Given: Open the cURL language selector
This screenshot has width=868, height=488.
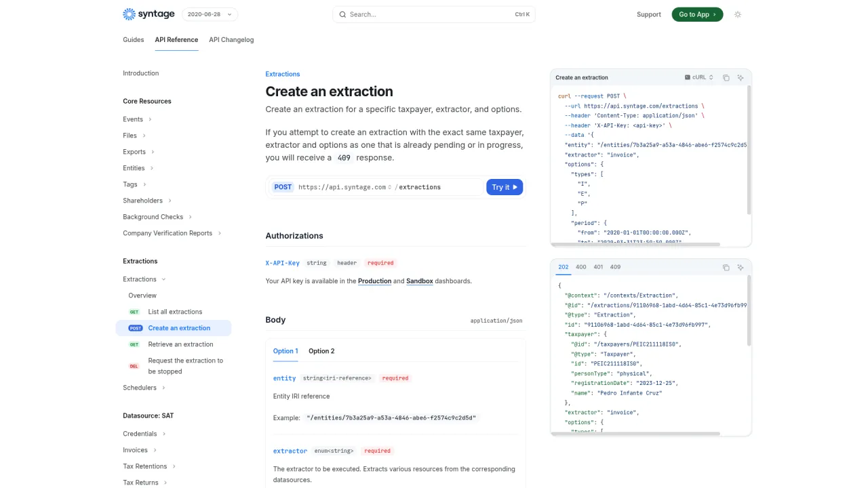Looking at the screenshot, I should pos(699,78).
